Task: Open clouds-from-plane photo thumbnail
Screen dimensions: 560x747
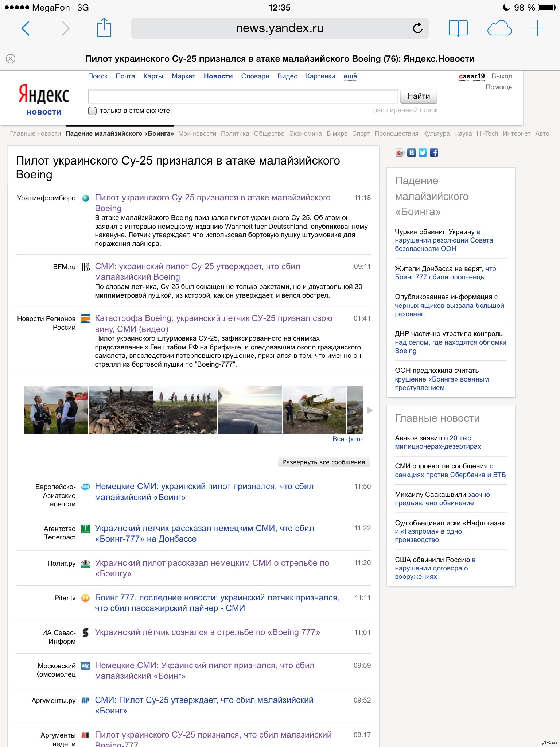Action: (250, 410)
